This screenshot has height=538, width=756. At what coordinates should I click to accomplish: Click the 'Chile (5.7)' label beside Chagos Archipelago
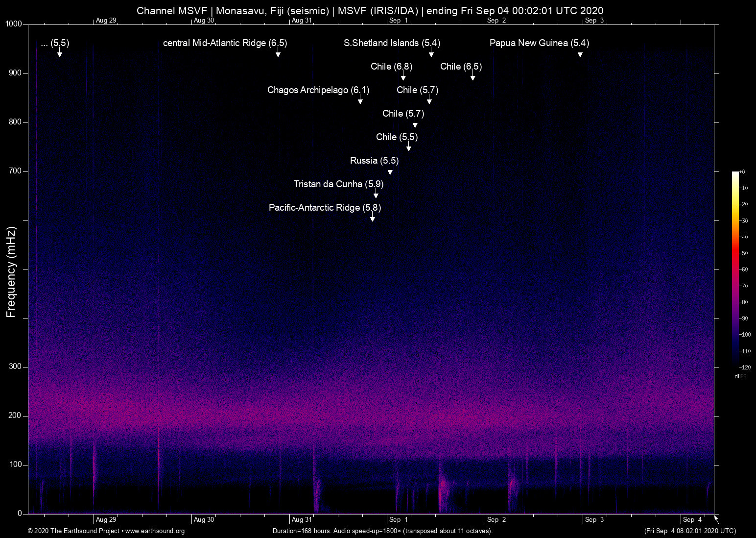coord(418,90)
